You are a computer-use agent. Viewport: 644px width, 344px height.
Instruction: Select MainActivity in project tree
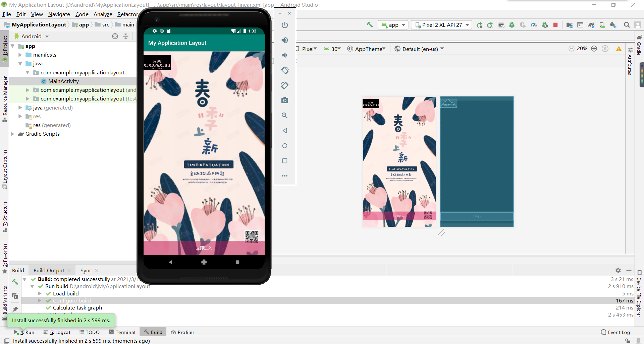coord(63,81)
